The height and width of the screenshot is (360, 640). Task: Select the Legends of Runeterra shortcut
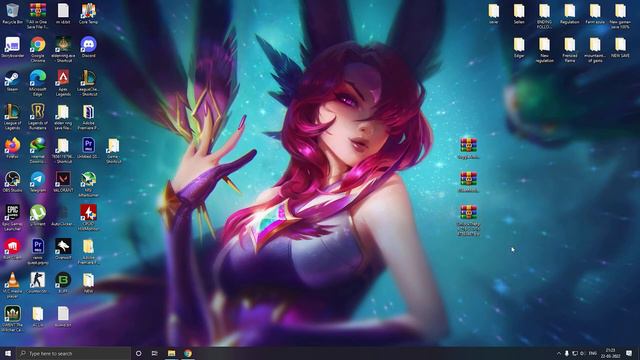tap(38, 117)
